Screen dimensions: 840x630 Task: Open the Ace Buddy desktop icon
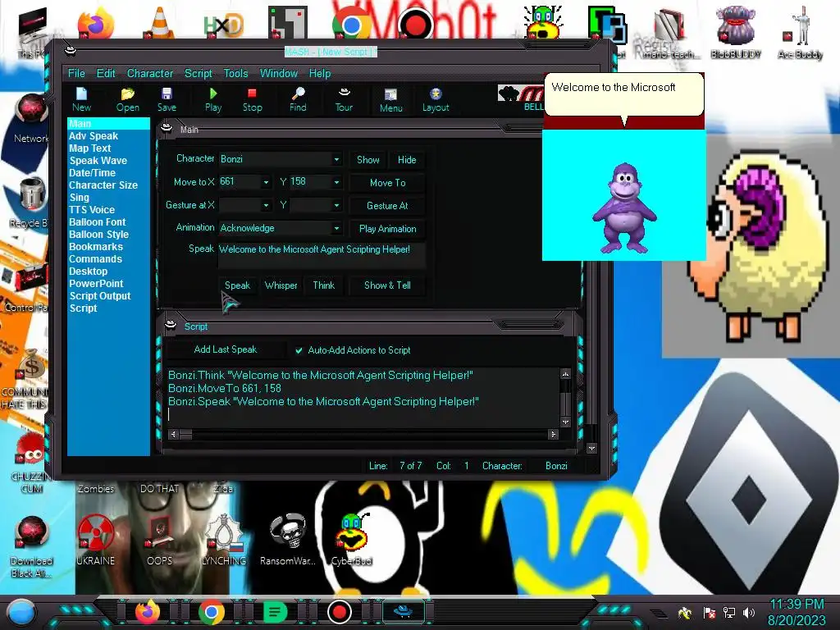(801, 32)
